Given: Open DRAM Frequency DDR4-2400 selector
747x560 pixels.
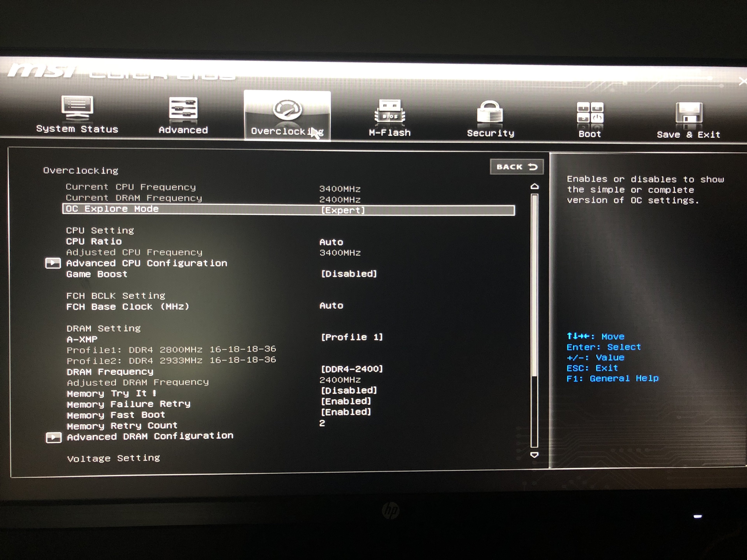Looking at the screenshot, I should click(352, 369).
